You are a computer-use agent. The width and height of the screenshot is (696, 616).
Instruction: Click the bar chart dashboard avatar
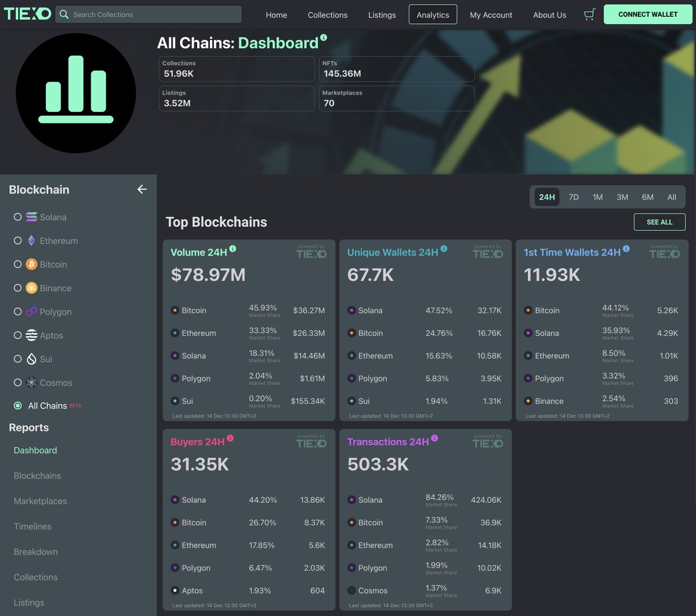pos(75,93)
